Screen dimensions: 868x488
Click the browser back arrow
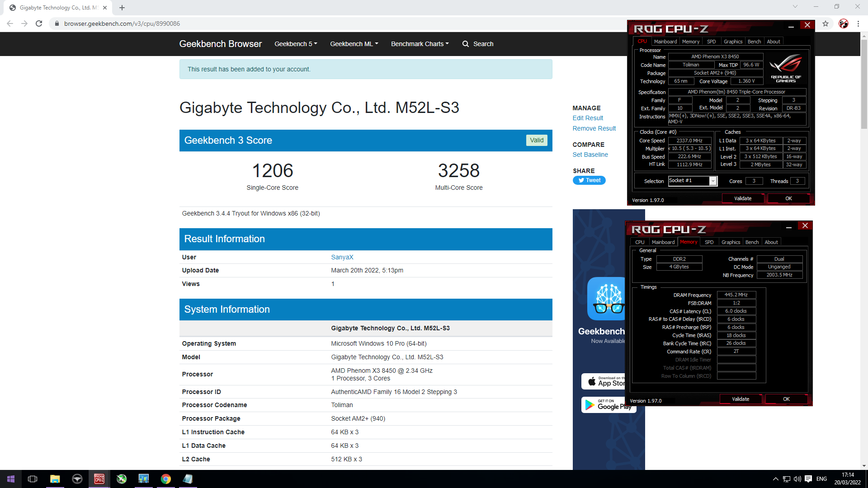tap(10, 23)
